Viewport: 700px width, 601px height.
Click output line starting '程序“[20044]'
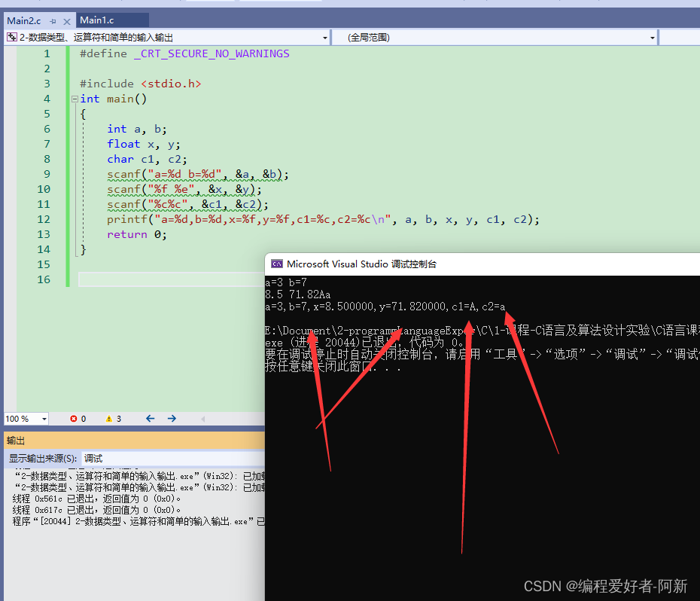tap(138, 521)
